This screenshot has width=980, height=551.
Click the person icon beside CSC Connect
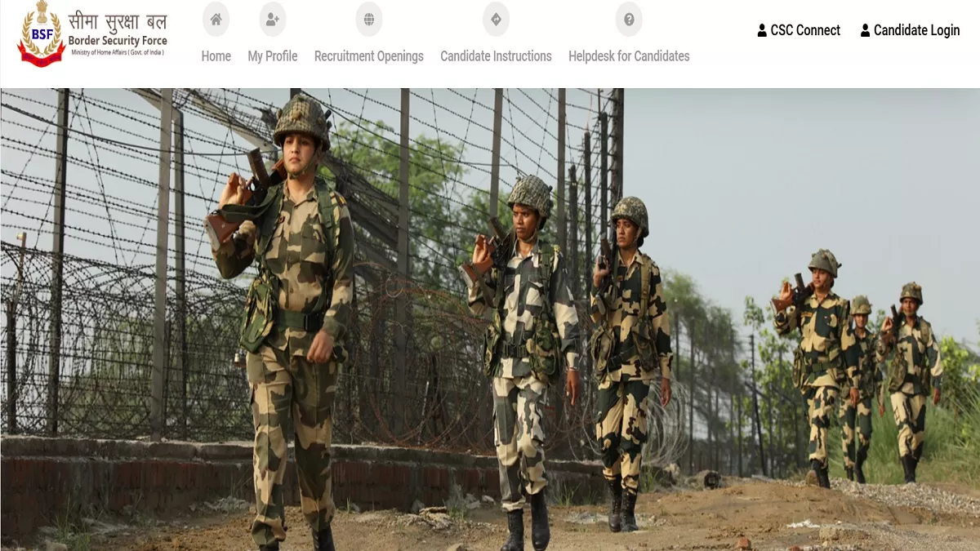pos(762,31)
